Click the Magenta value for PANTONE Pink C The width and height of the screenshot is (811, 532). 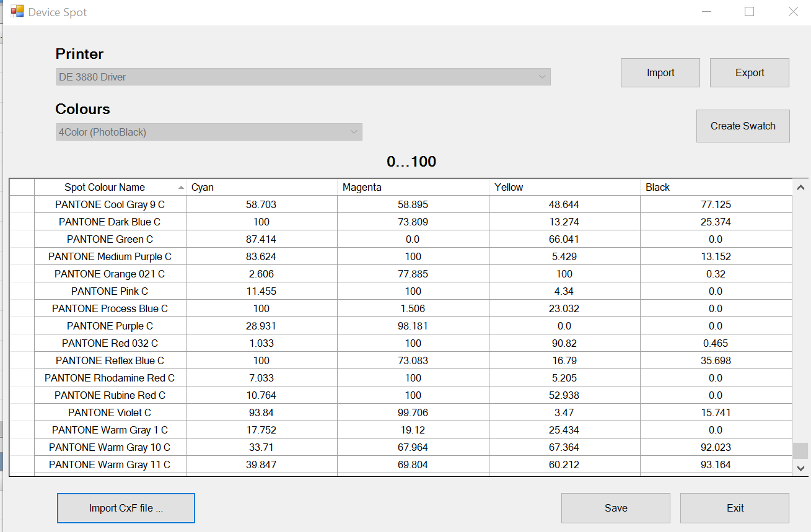(412, 290)
